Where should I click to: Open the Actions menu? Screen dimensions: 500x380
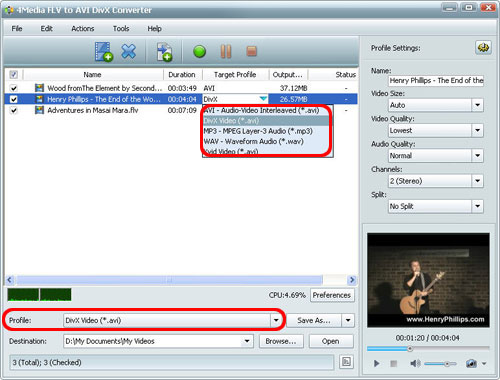[x=83, y=29]
